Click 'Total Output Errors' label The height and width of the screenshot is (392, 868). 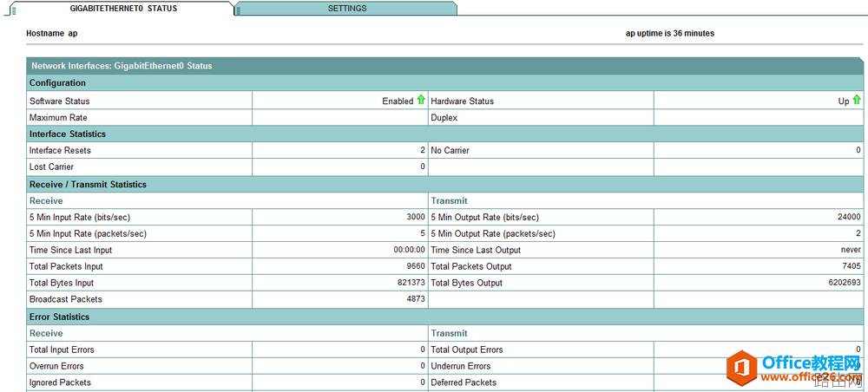pyautogui.click(x=467, y=350)
